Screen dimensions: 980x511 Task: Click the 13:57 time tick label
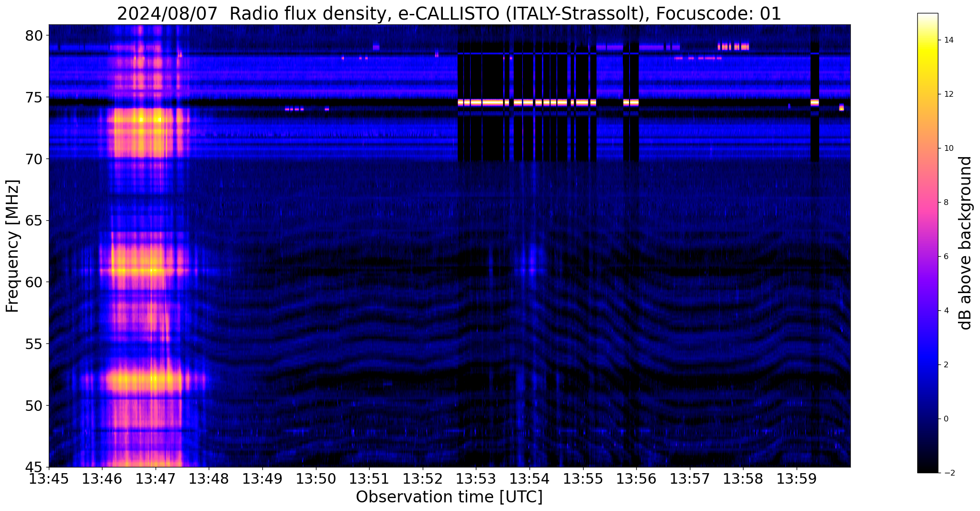coord(690,478)
